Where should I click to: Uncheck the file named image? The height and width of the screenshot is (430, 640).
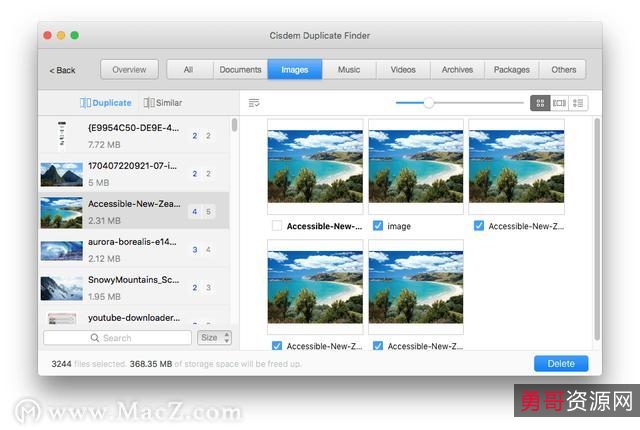coord(378,226)
